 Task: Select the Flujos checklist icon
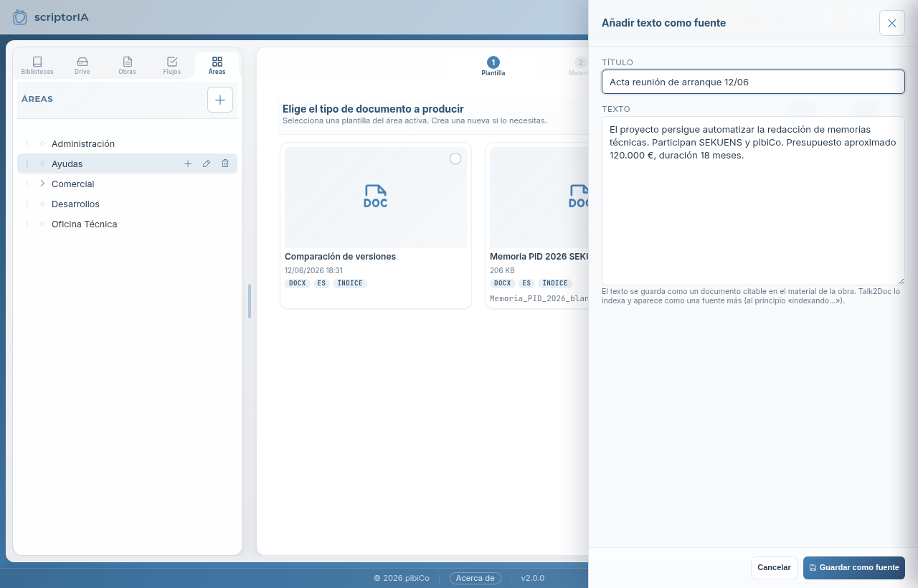[172, 62]
